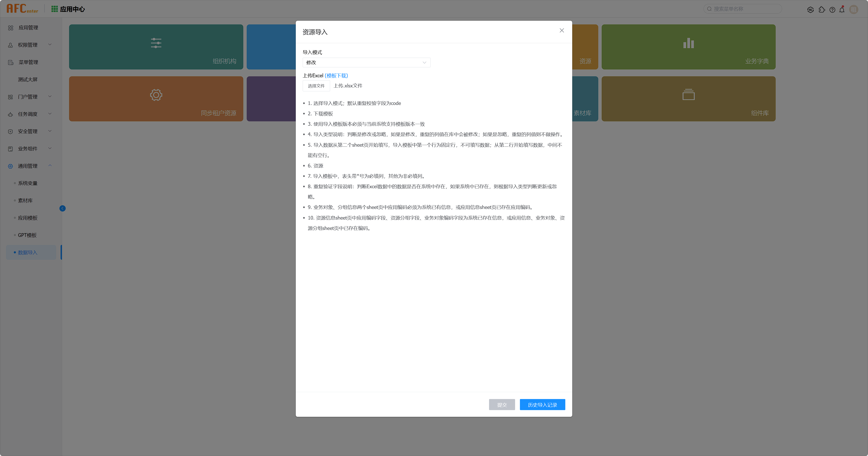Expand the 权限管理 sidebar section
The height and width of the screenshot is (456, 868).
coord(29,45)
